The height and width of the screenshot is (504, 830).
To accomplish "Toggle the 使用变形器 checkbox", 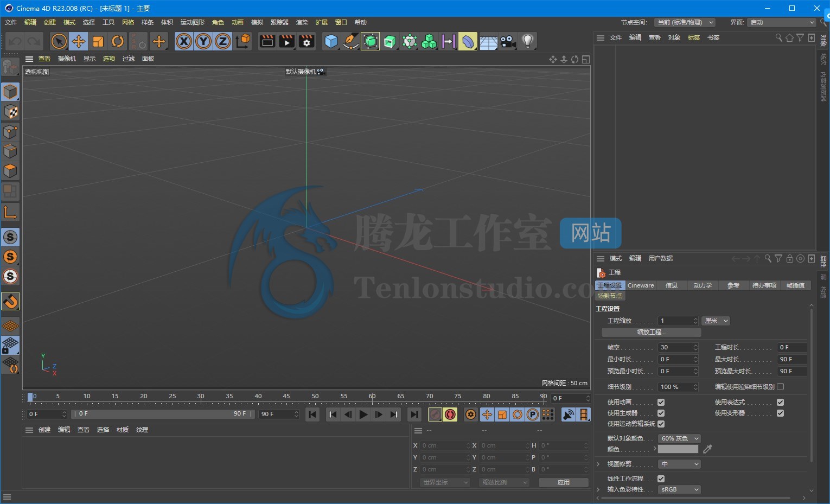I will click(780, 413).
